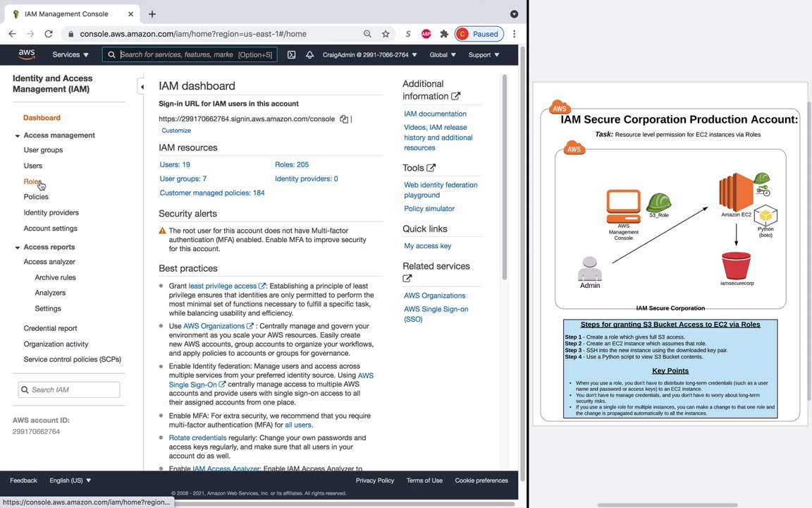This screenshot has height=508, width=812.
Task: Collapse the Access reports section
Action: (17, 248)
